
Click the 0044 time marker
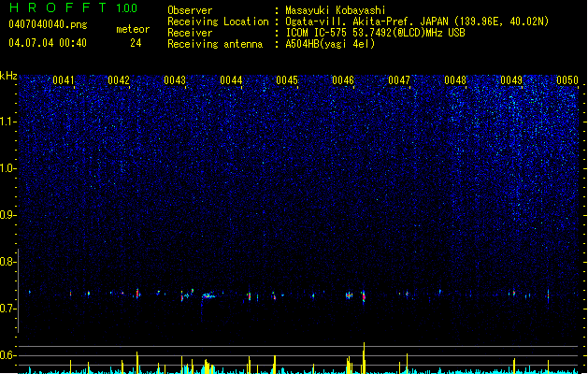tap(231, 80)
